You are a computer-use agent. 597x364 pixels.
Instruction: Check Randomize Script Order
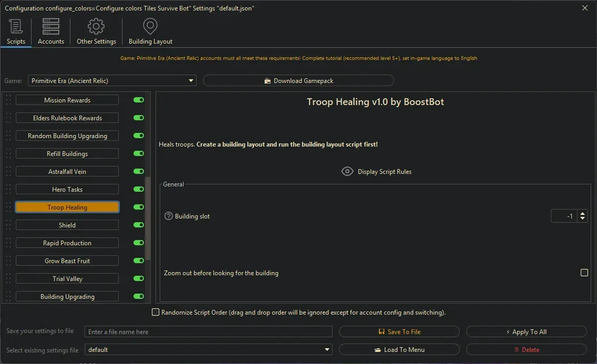point(156,311)
